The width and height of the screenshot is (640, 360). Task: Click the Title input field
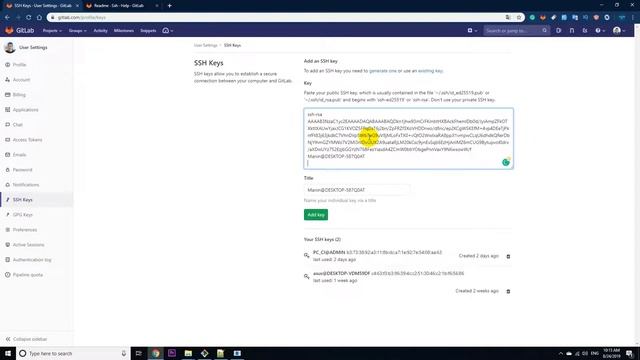coord(357,190)
